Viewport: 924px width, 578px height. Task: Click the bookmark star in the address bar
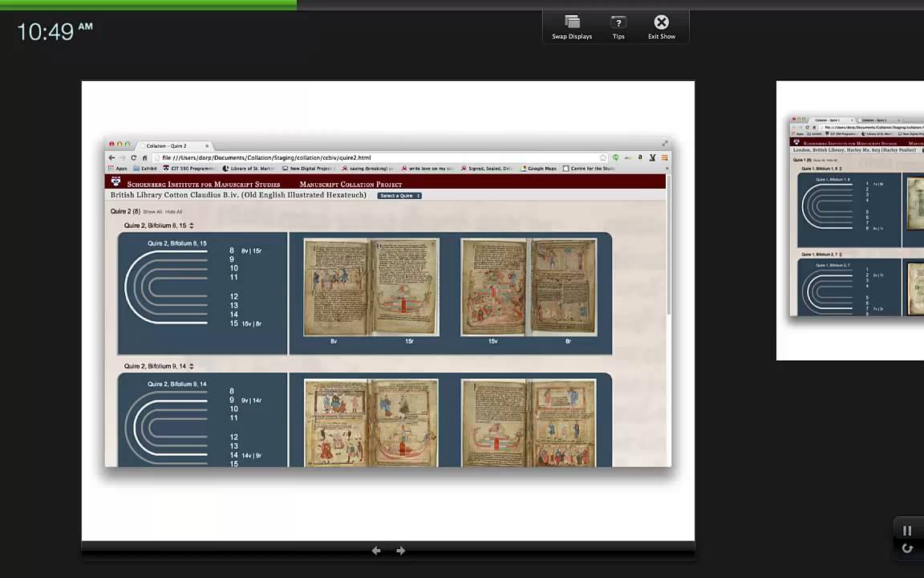[603, 157]
